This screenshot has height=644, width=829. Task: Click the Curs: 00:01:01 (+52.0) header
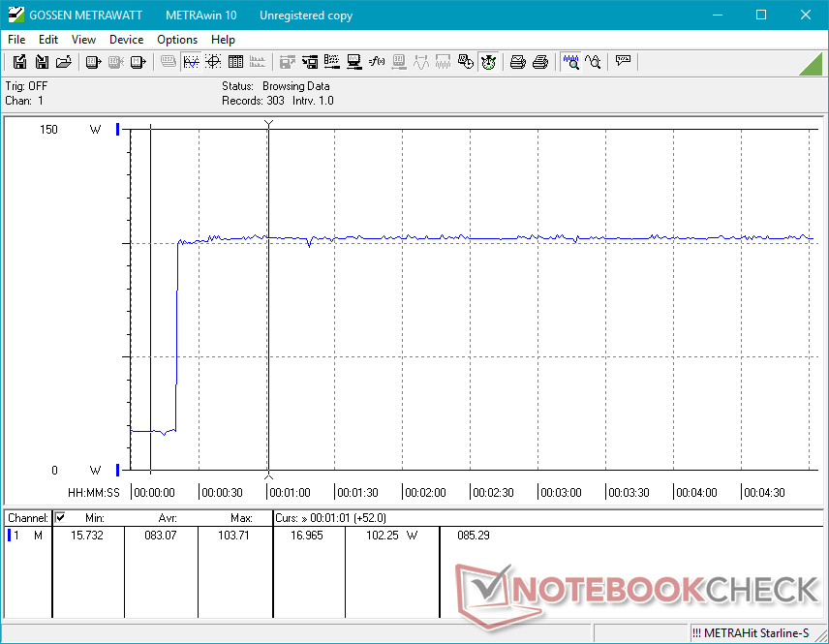tap(330, 518)
